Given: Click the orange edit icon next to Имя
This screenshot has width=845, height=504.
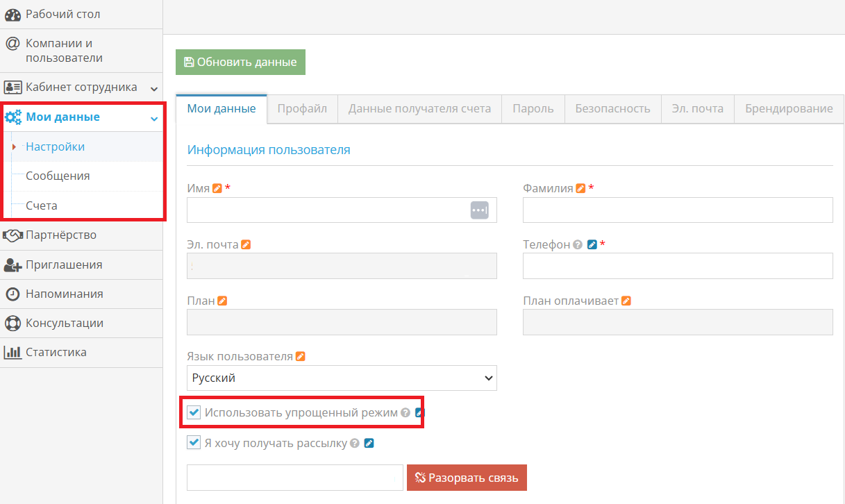Looking at the screenshot, I should click(x=217, y=188).
